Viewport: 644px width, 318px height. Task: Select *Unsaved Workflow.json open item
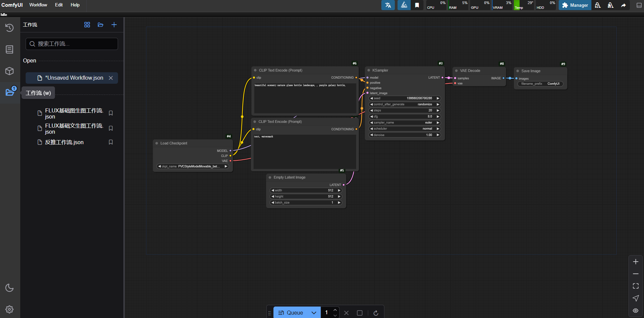pos(72,78)
